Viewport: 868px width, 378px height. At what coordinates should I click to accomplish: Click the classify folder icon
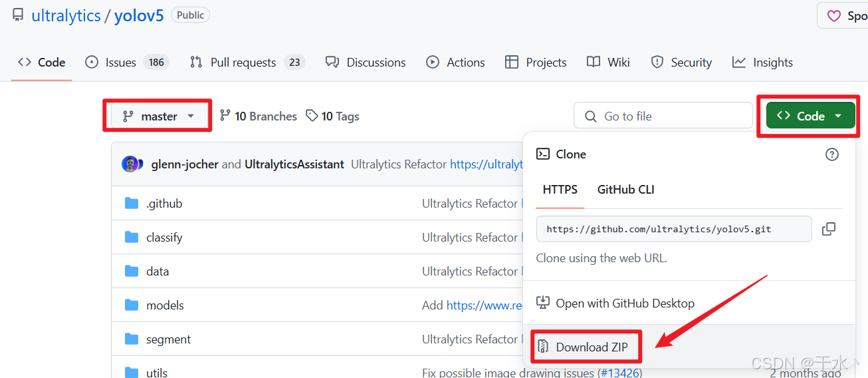point(132,237)
